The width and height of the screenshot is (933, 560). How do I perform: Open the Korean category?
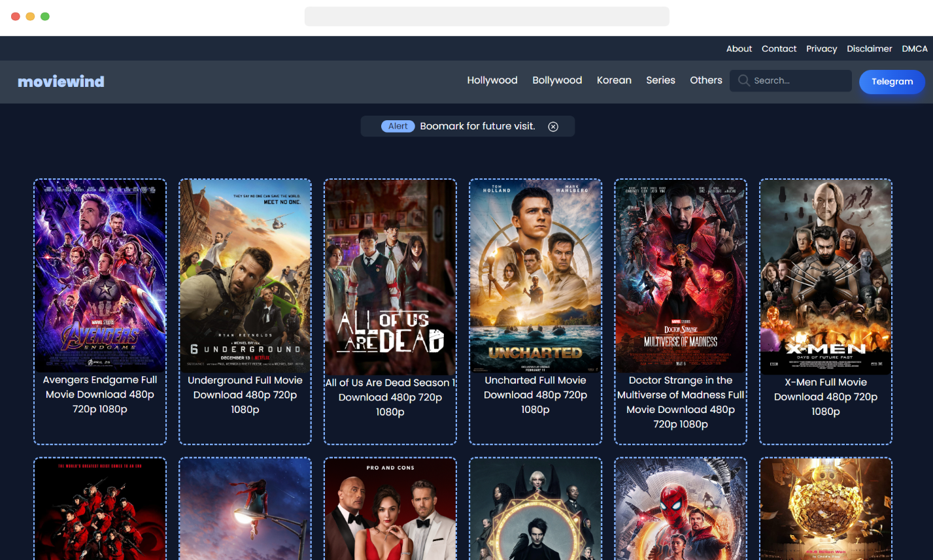(x=614, y=80)
